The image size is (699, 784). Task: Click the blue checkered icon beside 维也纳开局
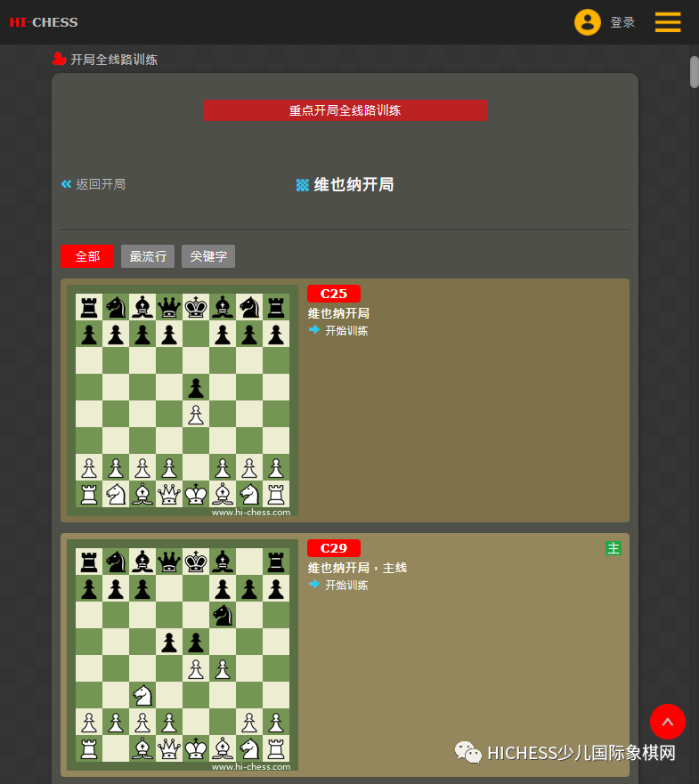[302, 185]
